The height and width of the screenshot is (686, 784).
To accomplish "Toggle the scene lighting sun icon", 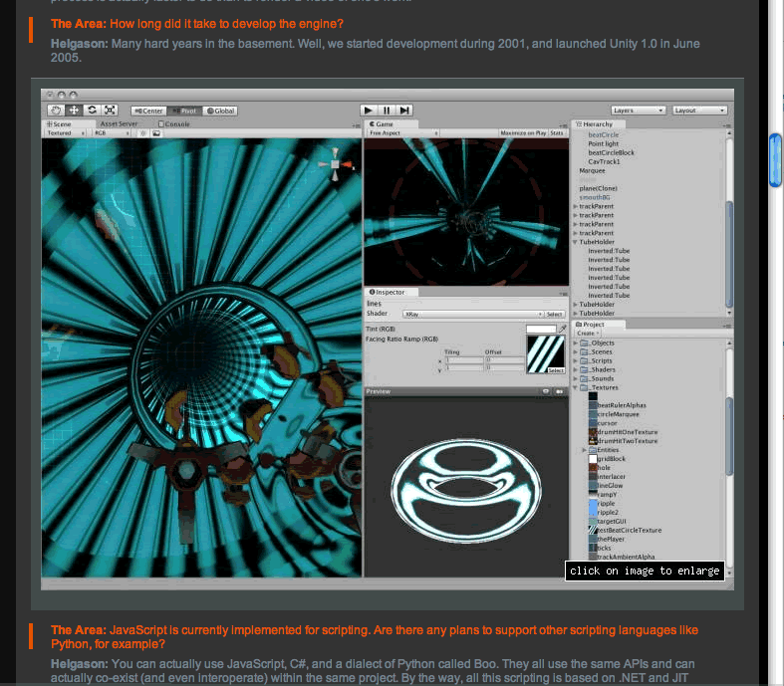I will (x=143, y=133).
